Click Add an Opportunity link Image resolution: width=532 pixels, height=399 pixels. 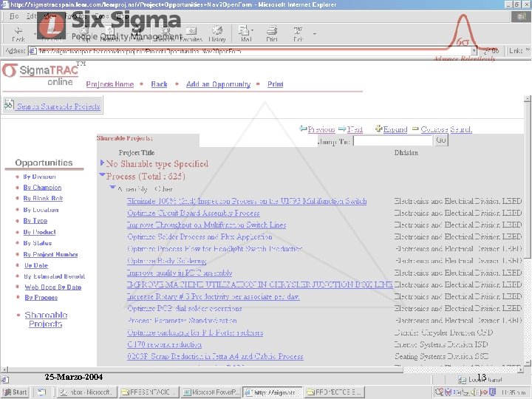(x=218, y=84)
